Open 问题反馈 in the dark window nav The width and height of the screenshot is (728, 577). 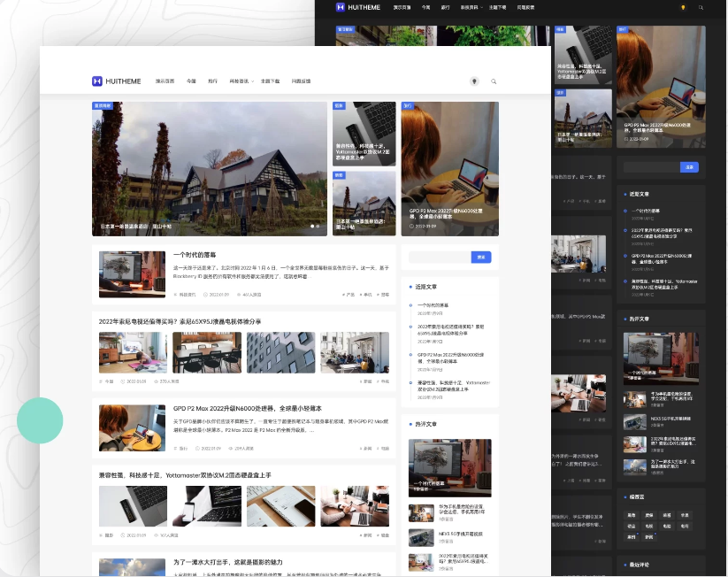[525, 7]
